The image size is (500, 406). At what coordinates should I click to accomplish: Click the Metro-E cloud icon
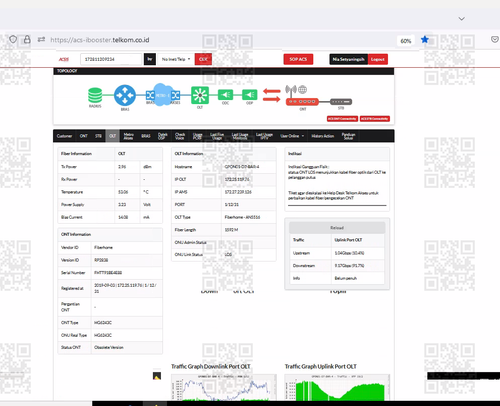pyautogui.click(x=162, y=95)
